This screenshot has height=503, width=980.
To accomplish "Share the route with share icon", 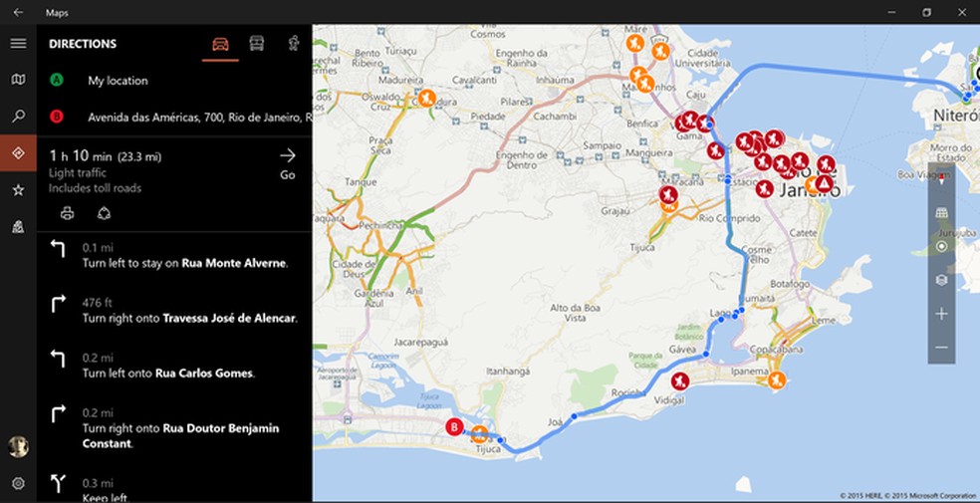I will (x=104, y=214).
